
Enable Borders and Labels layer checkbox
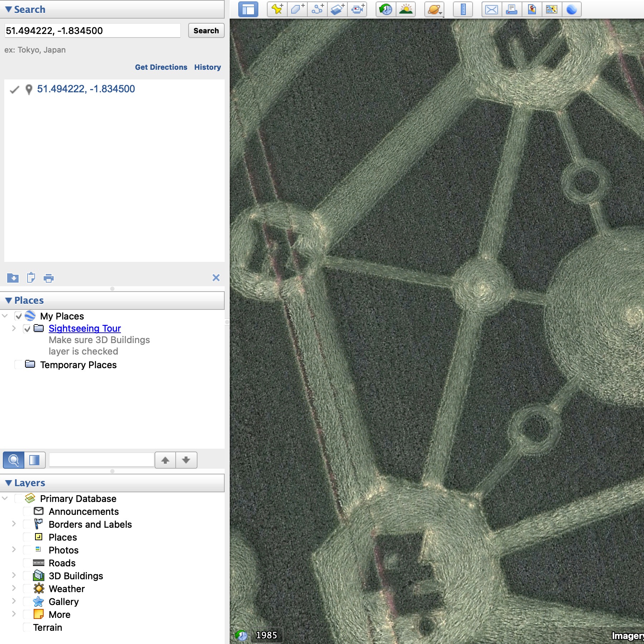(x=27, y=525)
